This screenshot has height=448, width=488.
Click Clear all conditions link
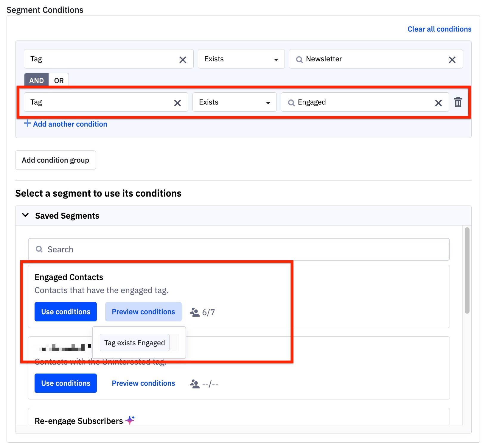pyautogui.click(x=439, y=29)
